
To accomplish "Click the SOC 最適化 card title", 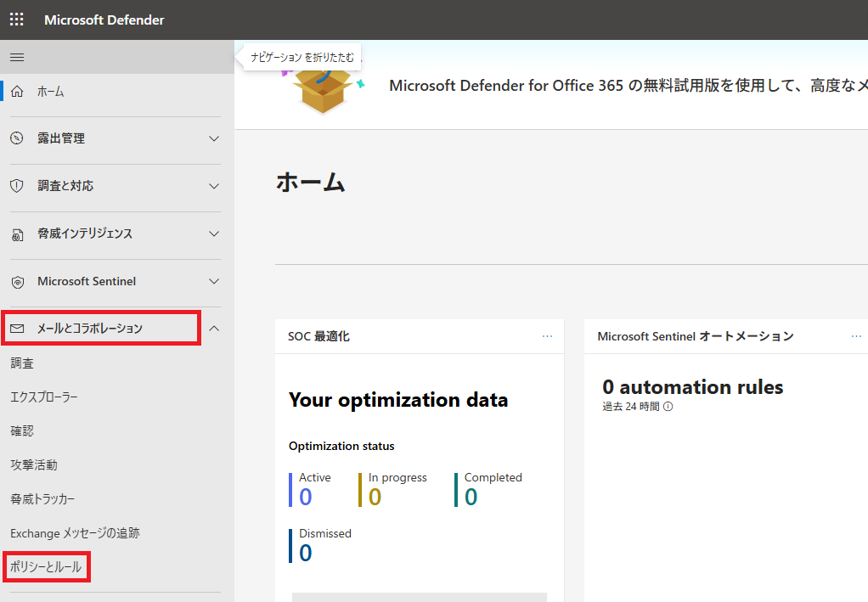I will [318, 336].
